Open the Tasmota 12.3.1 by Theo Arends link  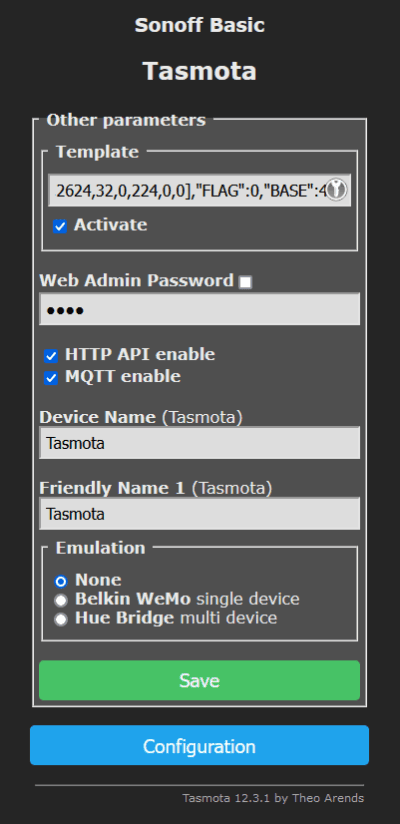coord(273,798)
